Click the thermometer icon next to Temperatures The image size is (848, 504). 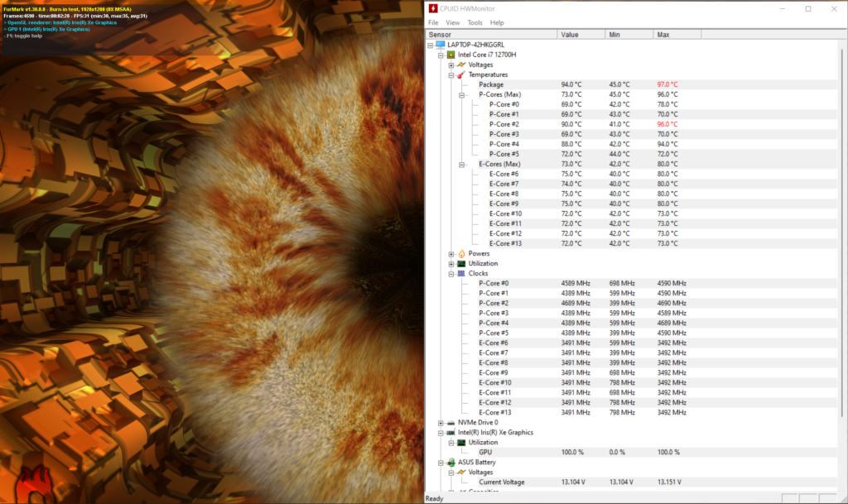(463, 74)
